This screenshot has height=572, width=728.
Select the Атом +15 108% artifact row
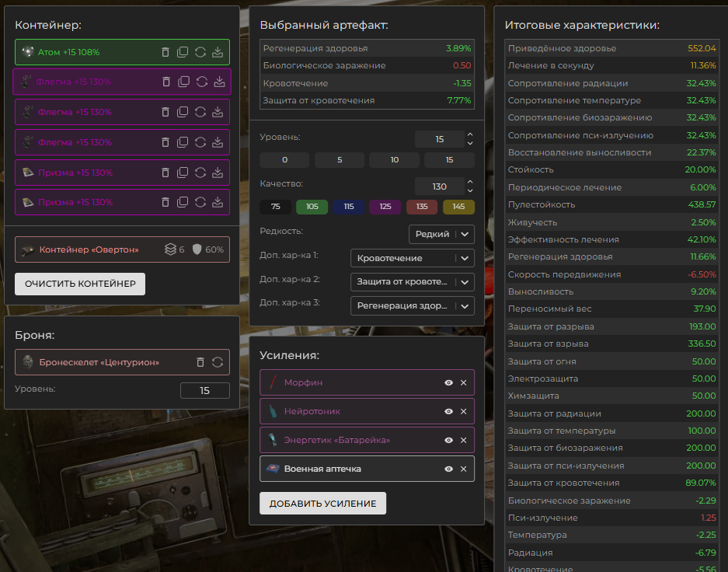point(122,52)
